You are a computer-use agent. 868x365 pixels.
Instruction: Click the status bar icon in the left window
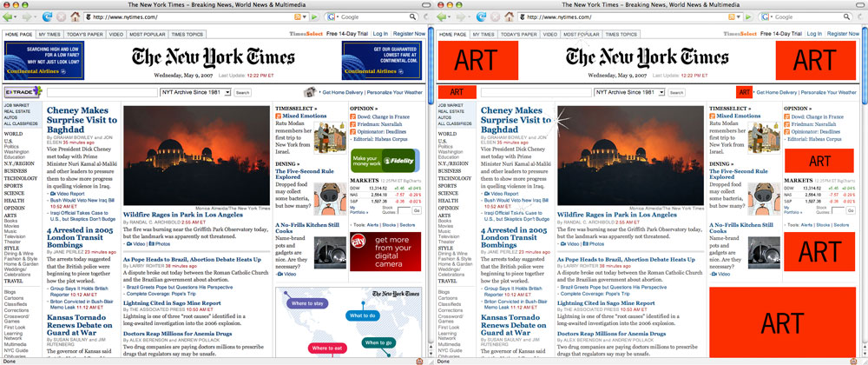(x=419, y=362)
